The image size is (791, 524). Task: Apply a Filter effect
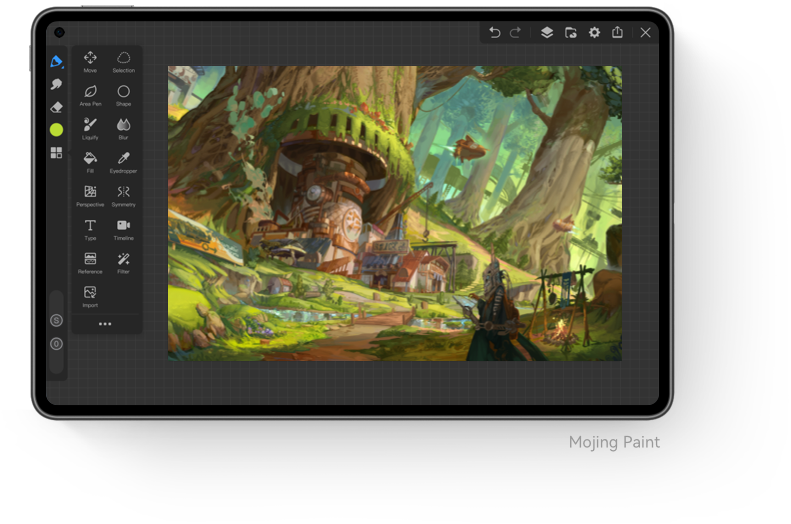[124, 263]
